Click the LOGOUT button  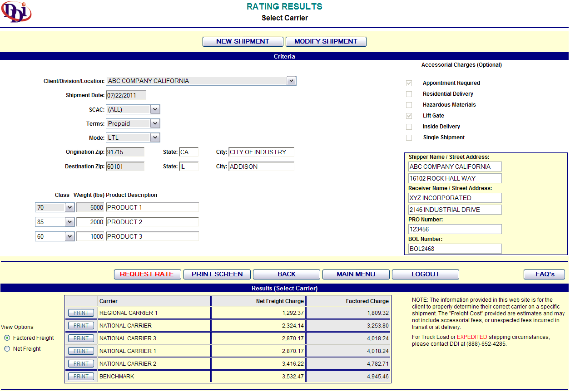point(426,274)
